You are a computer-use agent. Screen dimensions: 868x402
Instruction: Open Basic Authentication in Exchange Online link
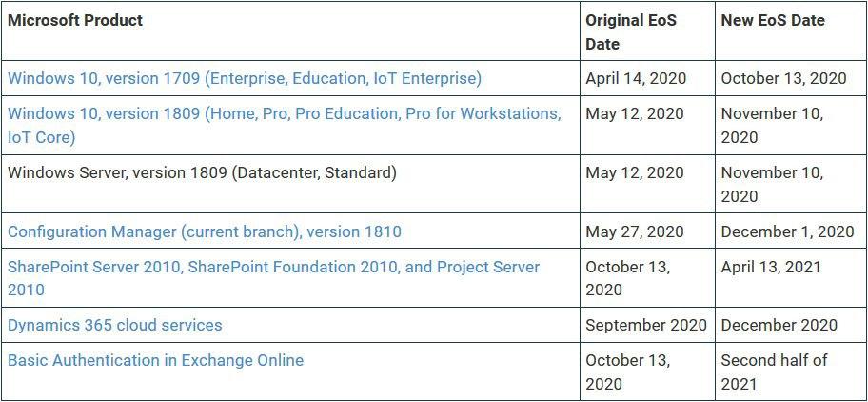tap(156, 360)
